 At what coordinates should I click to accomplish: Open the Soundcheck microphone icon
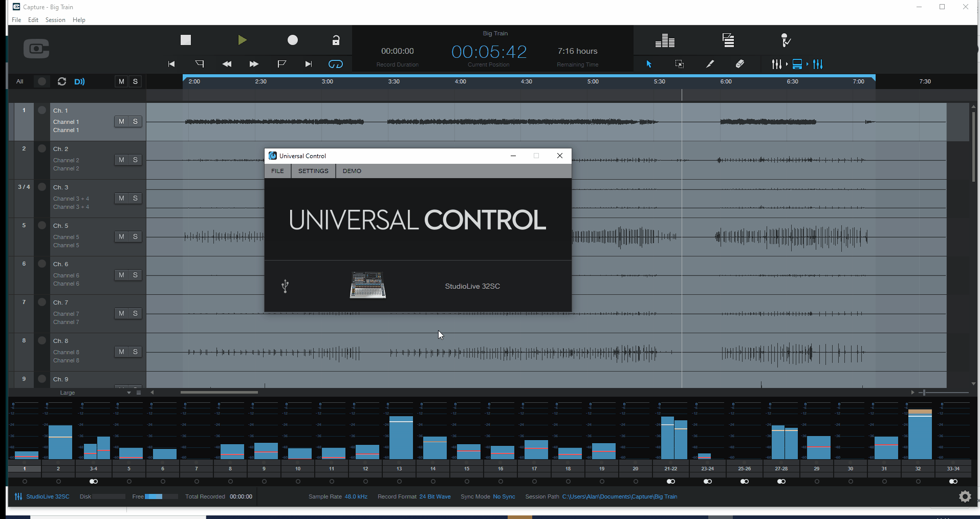[786, 40]
